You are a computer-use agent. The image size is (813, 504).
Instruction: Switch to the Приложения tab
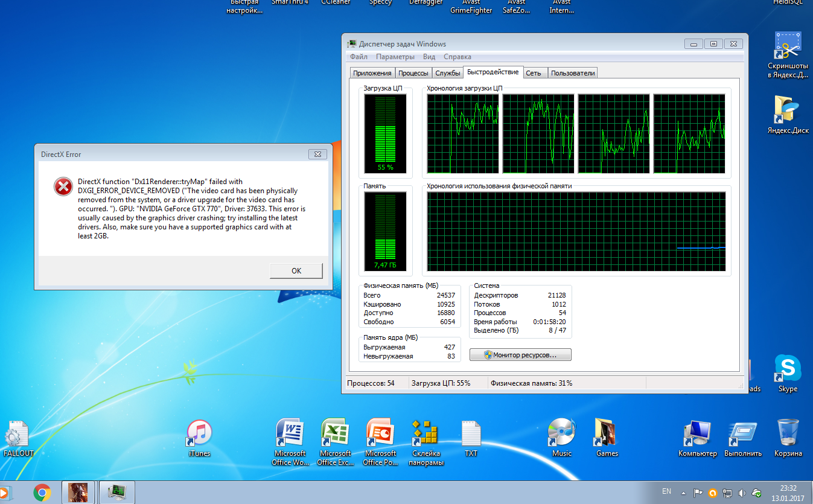pyautogui.click(x=372, y=73)
